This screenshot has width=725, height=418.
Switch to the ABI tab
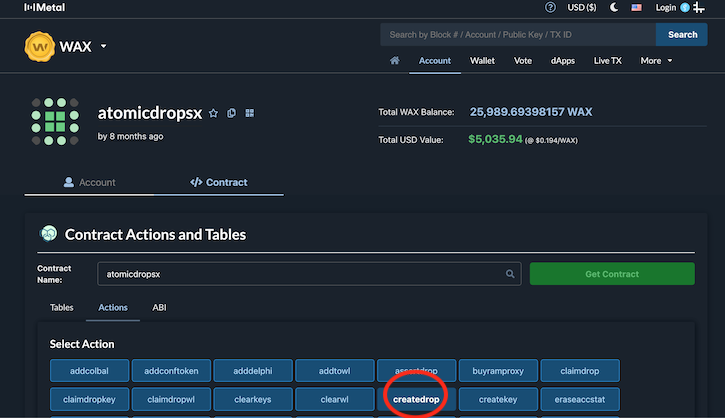pos(159,307)
